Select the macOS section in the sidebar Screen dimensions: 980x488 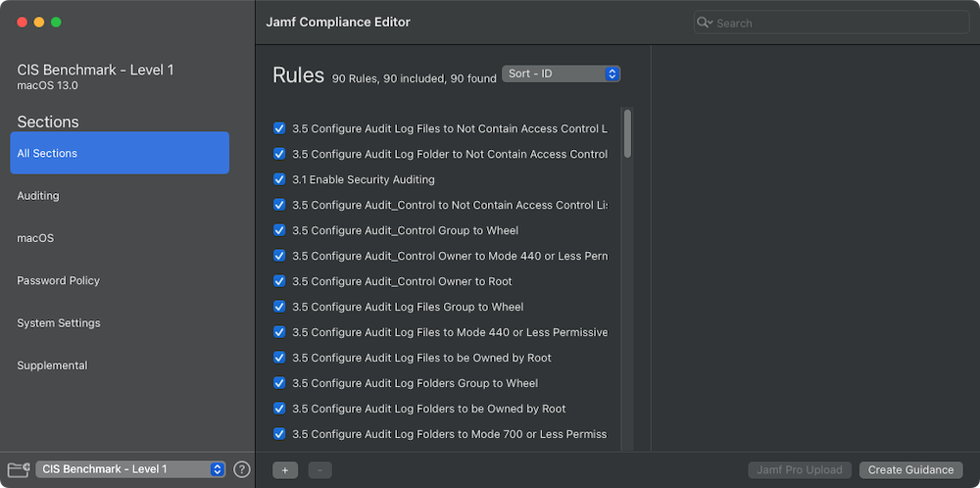[x=35, y=238]
